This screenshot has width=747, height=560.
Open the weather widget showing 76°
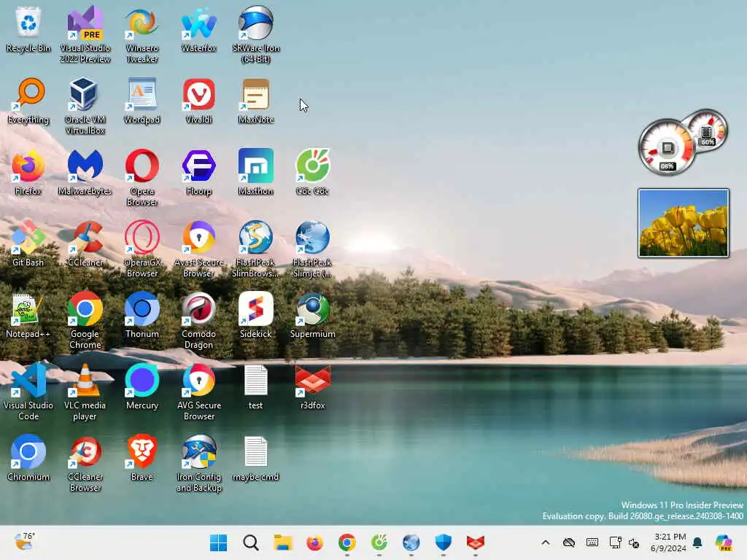[24, 542]
